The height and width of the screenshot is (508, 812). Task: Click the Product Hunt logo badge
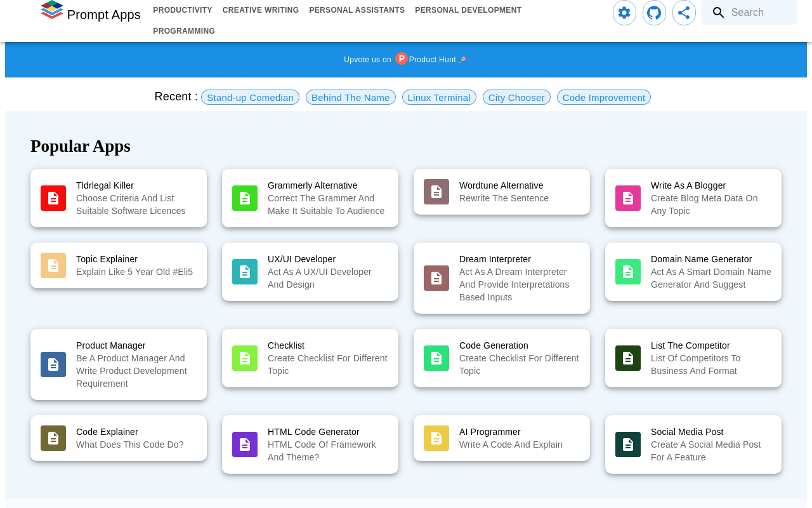point(402,59)
